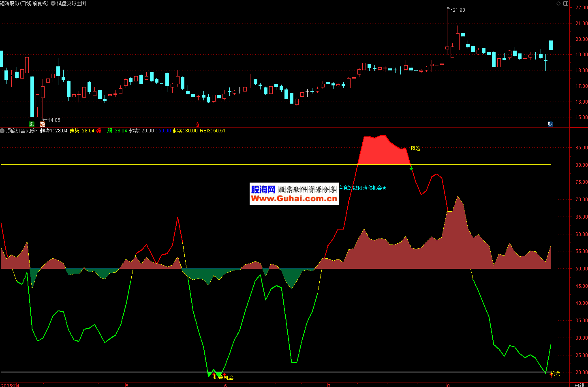Image resolution: width=588 pixels, height=387 pixels.
Task: Click the month 7 marker on the time axis
Action: click(x=329, y=385)
